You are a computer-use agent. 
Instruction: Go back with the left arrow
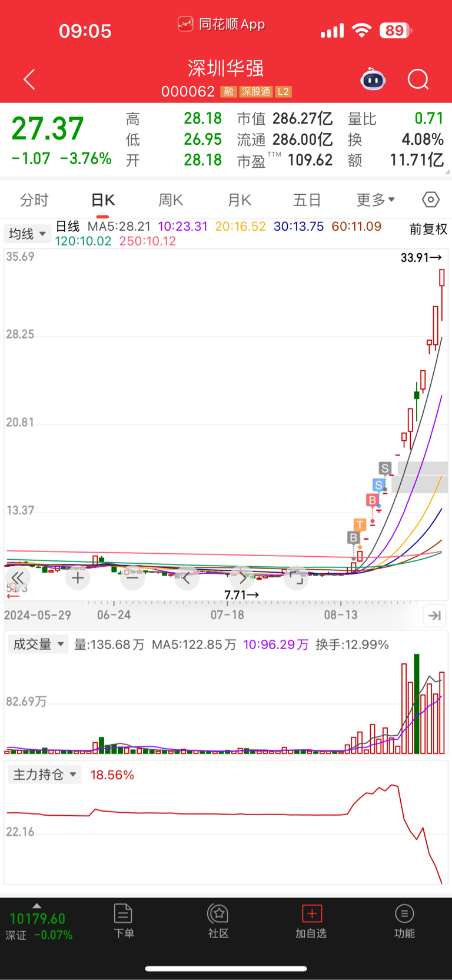point(29,79)
